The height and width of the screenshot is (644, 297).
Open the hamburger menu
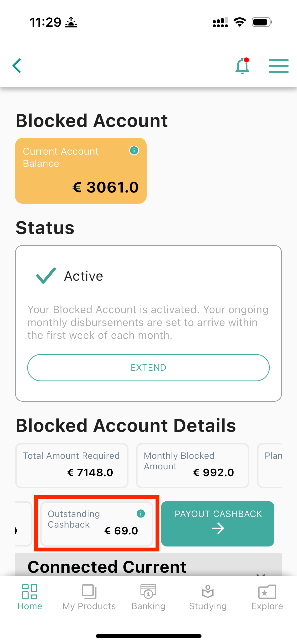click(x=279, y=66)
